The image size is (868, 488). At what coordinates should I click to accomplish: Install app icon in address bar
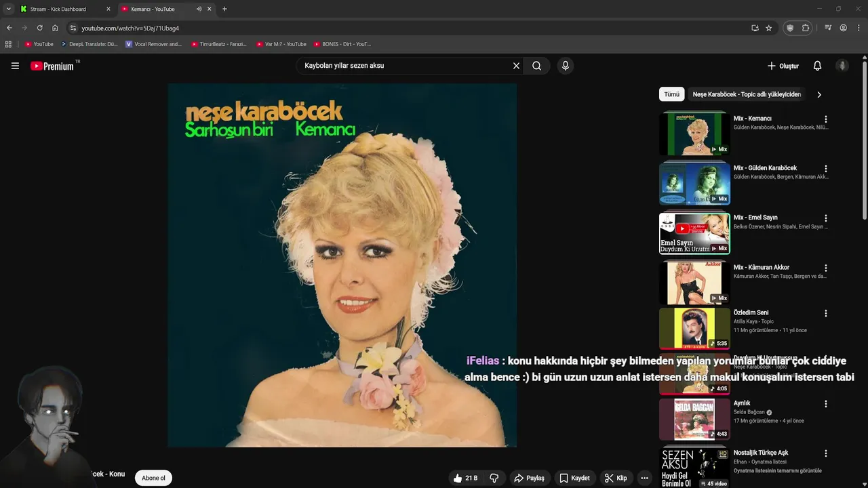pyautogui.click(x=755, y=28)
